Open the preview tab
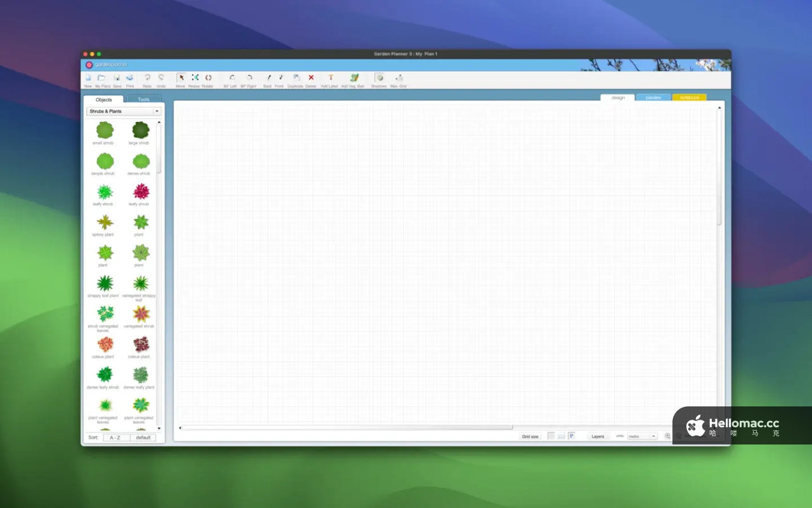This screenshot has width=812, height=508. pyautogui.click(x=653, y=97)
